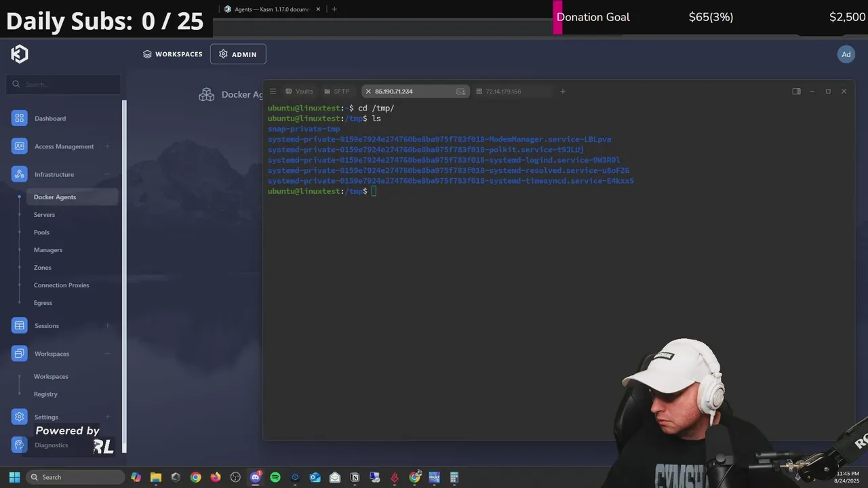
Task: Click the Access Management sidebar icon
Action: tap(19, 146)
